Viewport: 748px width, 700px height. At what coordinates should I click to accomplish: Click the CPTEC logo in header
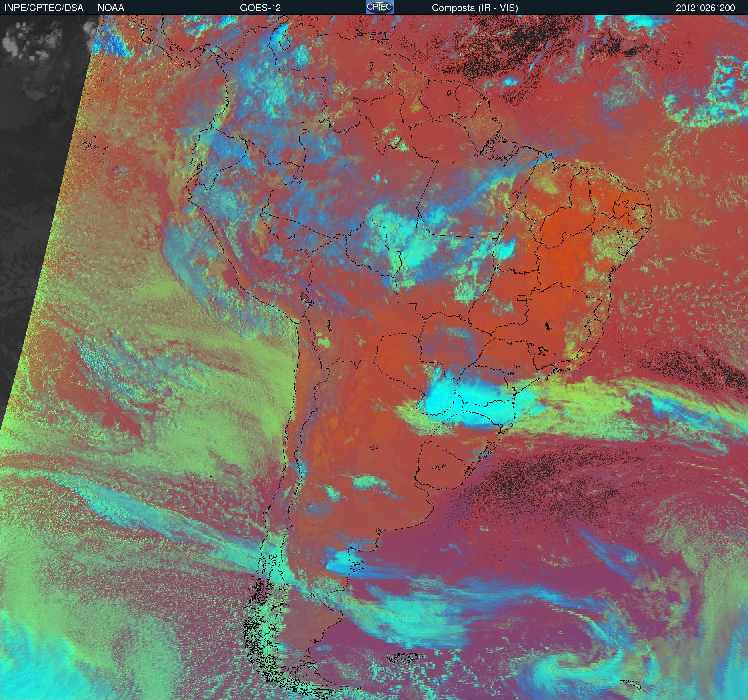[380, 7]
